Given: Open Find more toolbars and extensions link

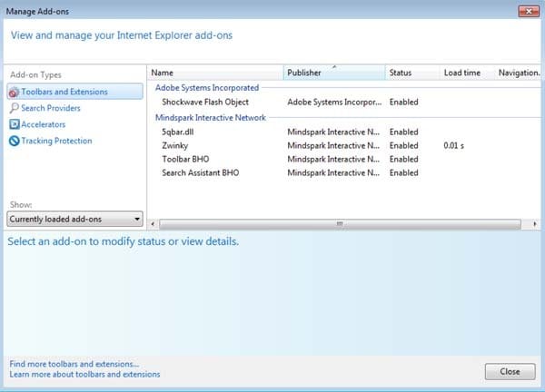Looking at the screenshot, I should (74, 364).
